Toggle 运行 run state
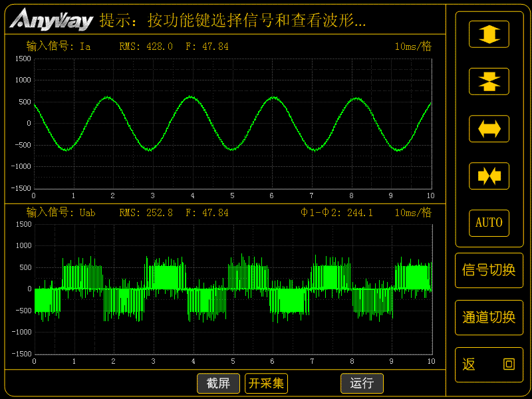The width and height of the screenshot is (532, 399). point(362,384)
